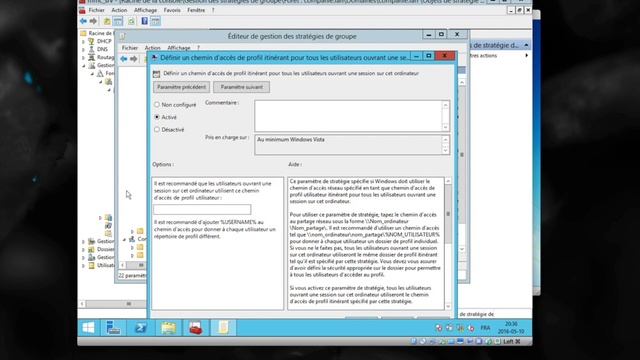Screen dimensions: 640x360
Task: Collapse the Gestion des stratégies node
Action: click(84, 65)
